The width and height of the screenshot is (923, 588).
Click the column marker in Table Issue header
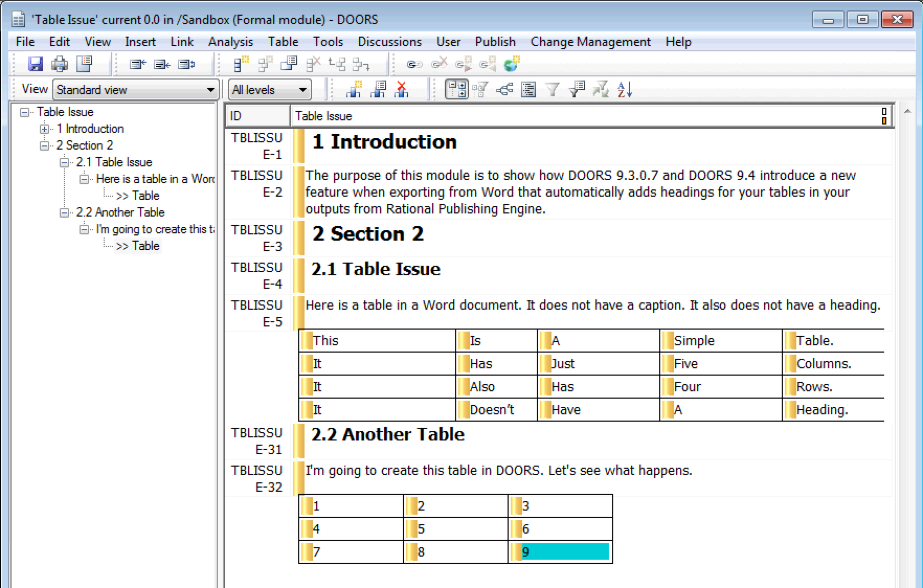[x=884, y=116]
